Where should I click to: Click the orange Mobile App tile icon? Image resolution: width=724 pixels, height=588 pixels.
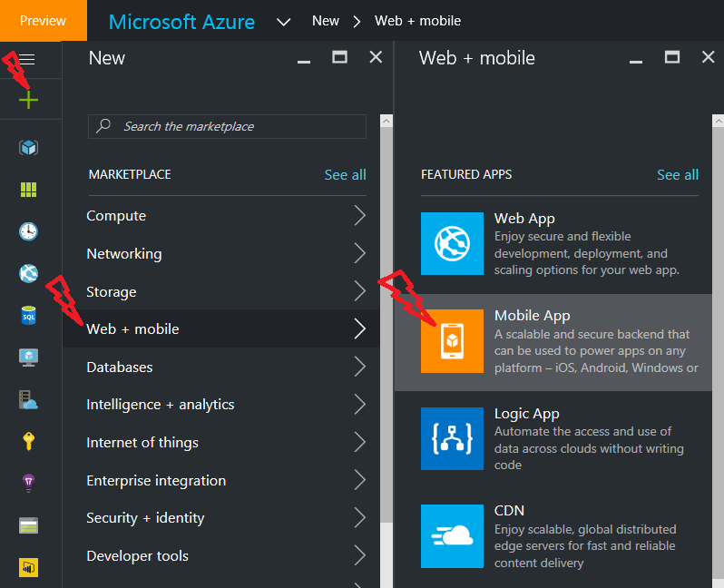pyautogui.click(x=452, y=341)
